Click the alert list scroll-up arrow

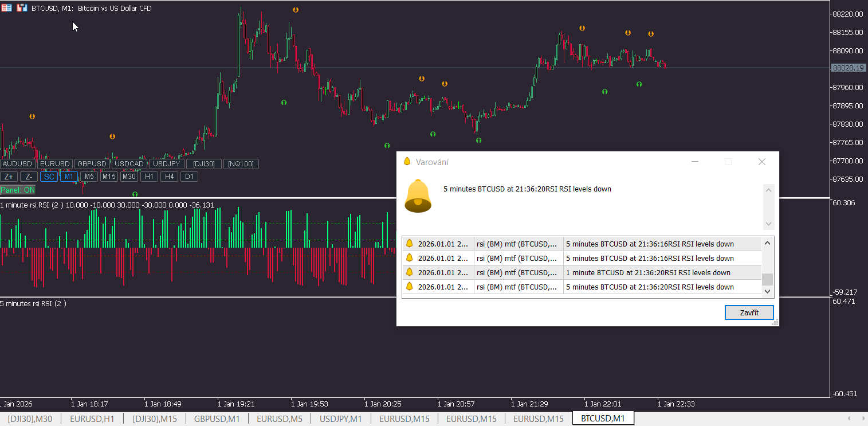[x=768, y=243]
